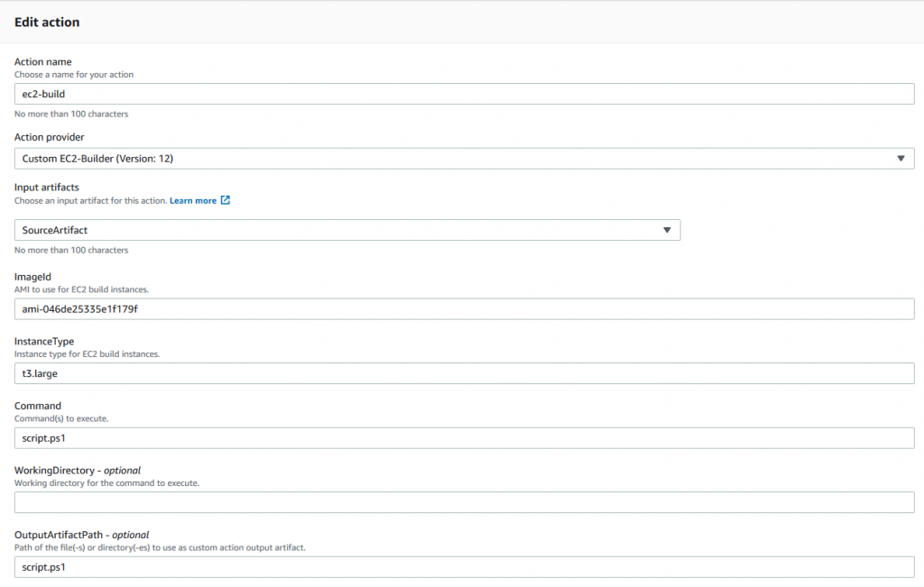The width and height of the screenshot is (924, 587).
Task: Click the WorkingDirectory optional label
Action: coord(78,470)
